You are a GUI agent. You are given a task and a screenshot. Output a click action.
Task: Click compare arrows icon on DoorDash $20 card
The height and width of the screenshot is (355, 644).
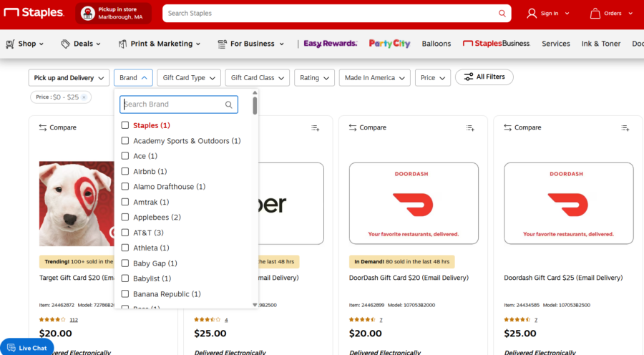(x=353, y=127)
